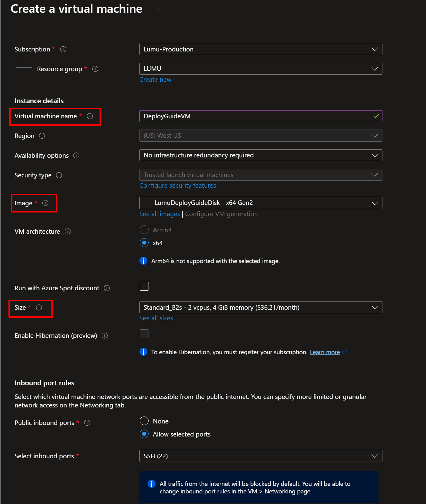Expand the Image dropdown LumuDeployGuideDisk
This screenshot has width=426, height=504.
coord(261,203)
